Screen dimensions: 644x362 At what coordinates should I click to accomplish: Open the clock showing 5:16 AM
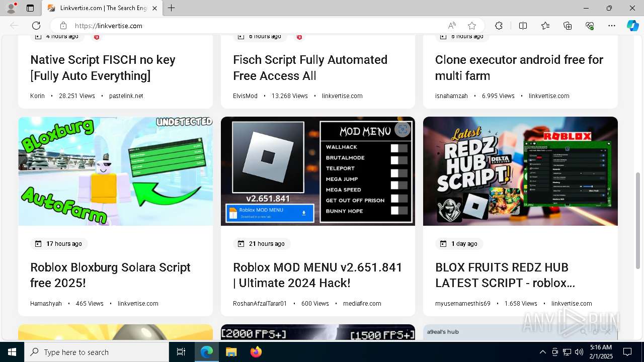[x=601, y=352]
